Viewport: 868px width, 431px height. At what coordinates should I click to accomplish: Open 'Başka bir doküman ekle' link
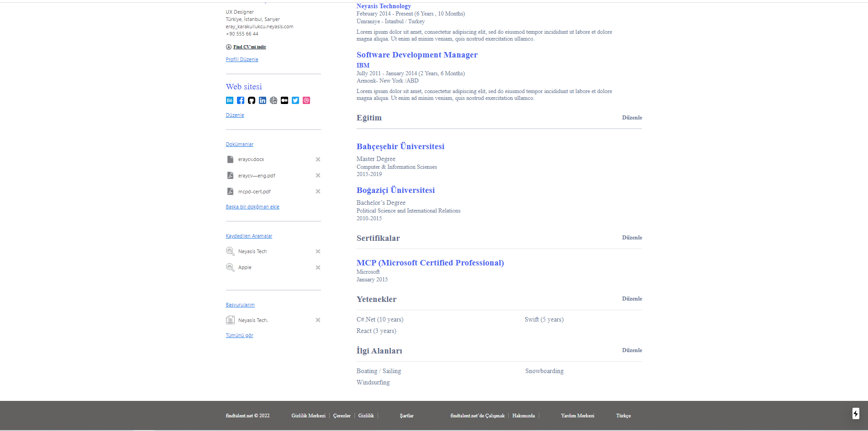[x=252, y=206]
